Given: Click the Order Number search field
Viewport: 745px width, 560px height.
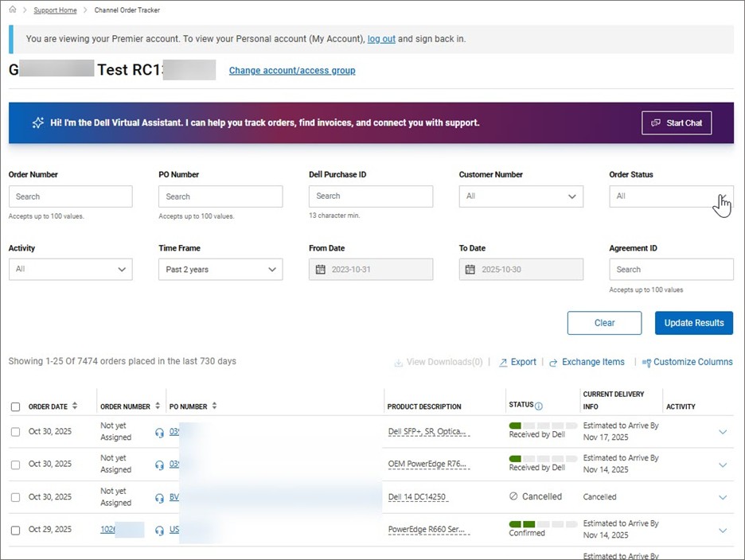Looking at the screenshot, I should [70, 196].
